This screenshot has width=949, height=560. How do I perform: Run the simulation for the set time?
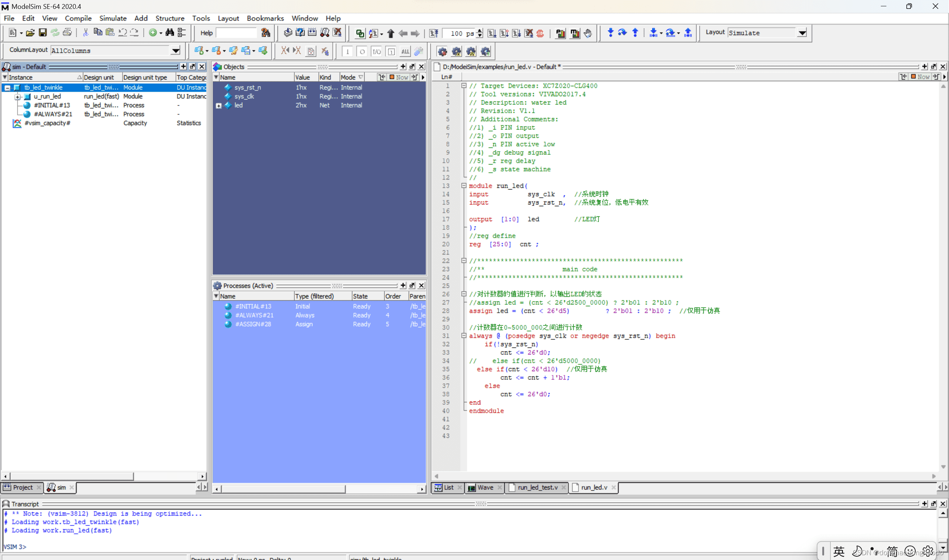coord(492,33)
